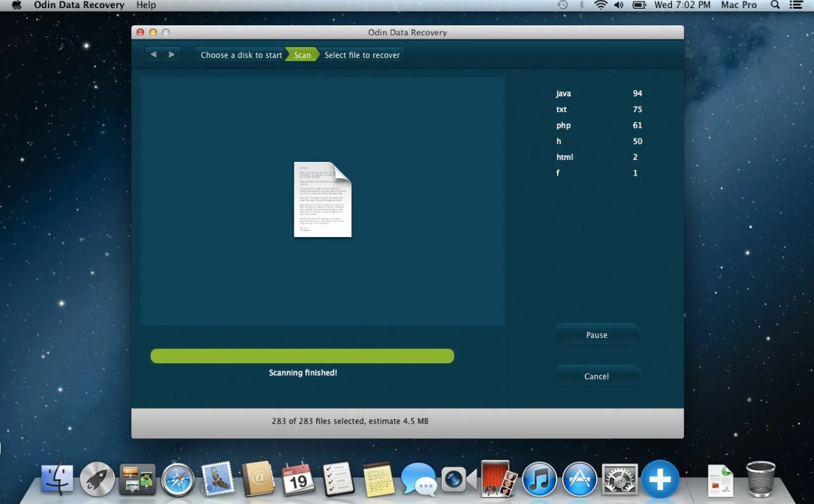Viewport: 814px width, 504px height.
Task: Open the Documents stack in the Dock
Action: [720, 480]
